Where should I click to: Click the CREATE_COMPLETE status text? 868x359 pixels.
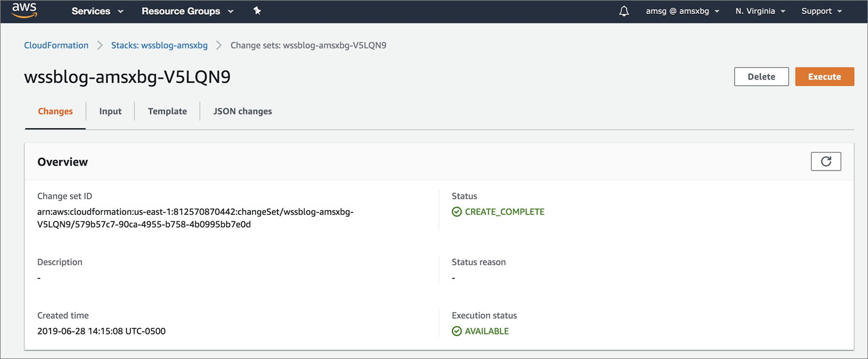click(505, 212)
